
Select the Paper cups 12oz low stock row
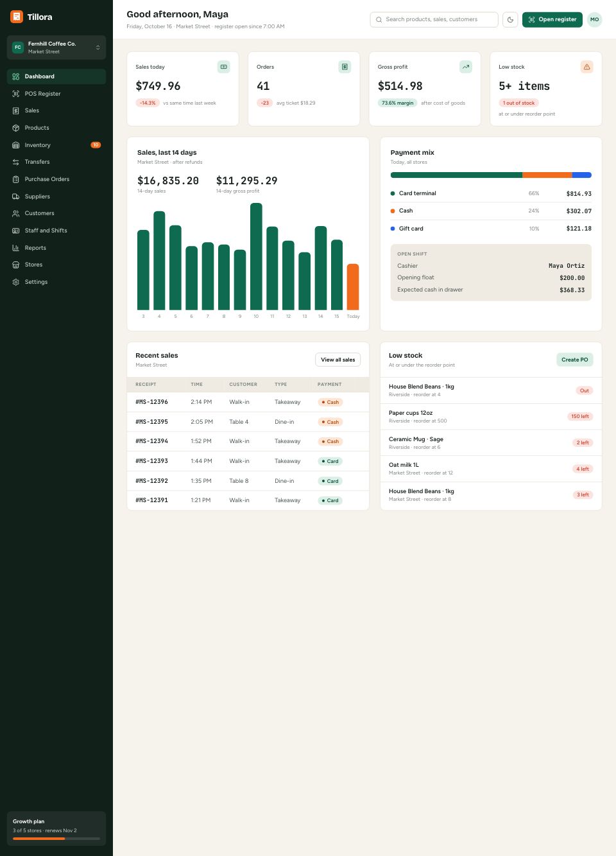[x=491, y=417]
